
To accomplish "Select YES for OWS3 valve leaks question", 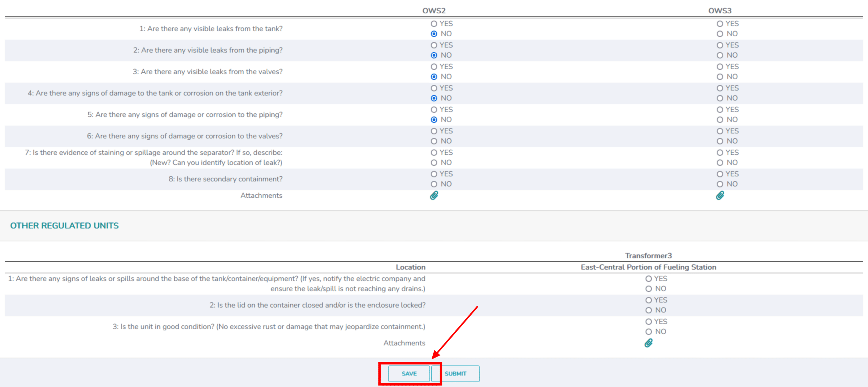I will click(x=720, y=67).
